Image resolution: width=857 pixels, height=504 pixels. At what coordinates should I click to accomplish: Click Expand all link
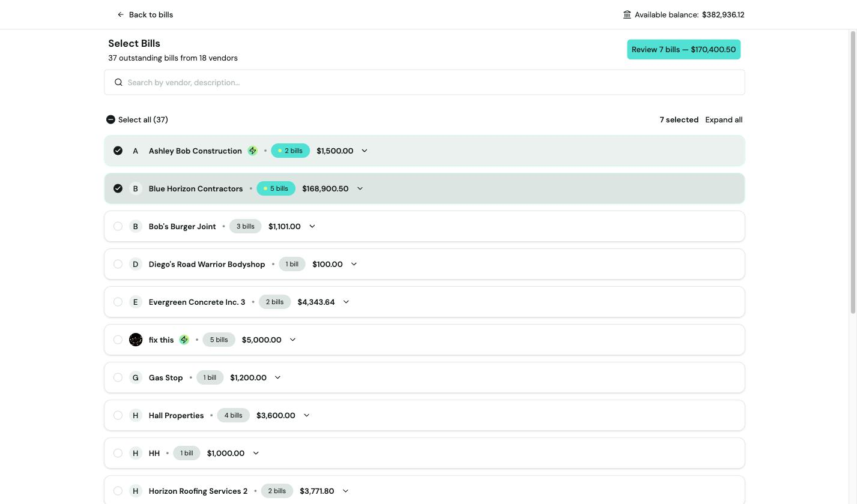click(x=724, y=119)
